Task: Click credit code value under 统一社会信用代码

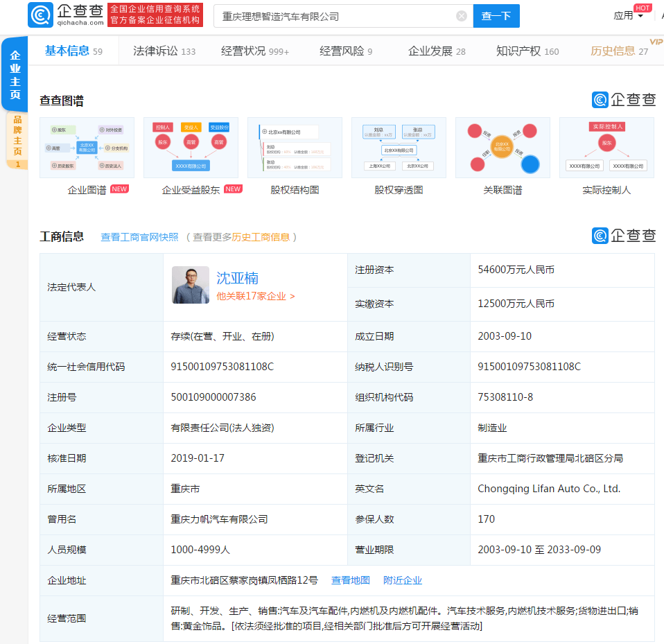Action: pyautogui.click(x=222, y=367)
